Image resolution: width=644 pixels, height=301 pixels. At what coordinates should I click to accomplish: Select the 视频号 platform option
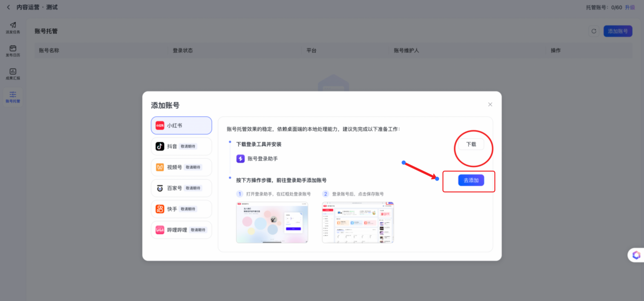pos(181,167)
